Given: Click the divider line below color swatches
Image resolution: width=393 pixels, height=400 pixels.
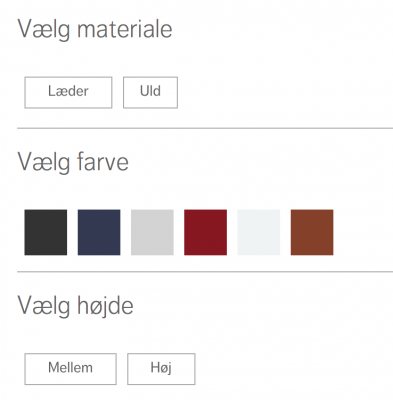Looking at the screenshot, I should coord(205,272).
